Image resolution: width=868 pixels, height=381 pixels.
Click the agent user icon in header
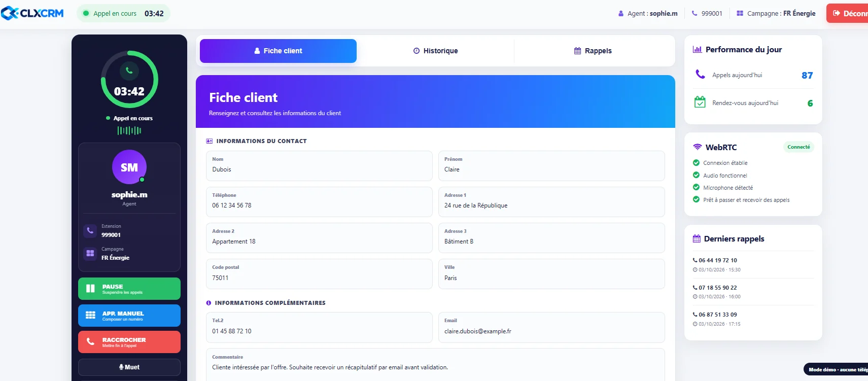[621, 14]
